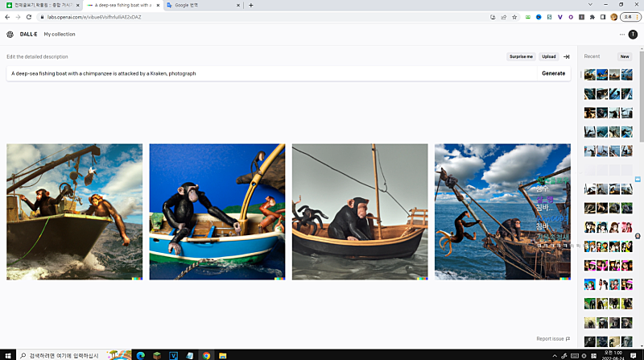644x360 pixels.
Task: Open Chrome menu with update error button
Action: tap(630, 17)
